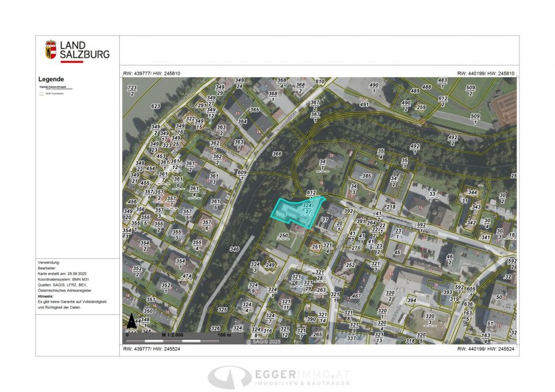This screenshot has height=392, width=555.
Task: Click parcel 467 building roof
Action: 355,297
